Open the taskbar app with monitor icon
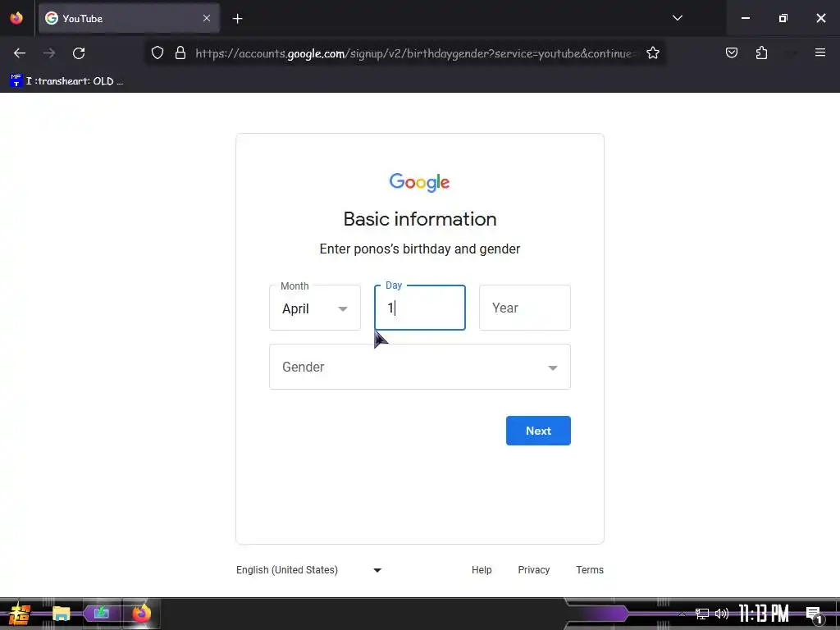 pyautogui.click(x=101, y=613)
